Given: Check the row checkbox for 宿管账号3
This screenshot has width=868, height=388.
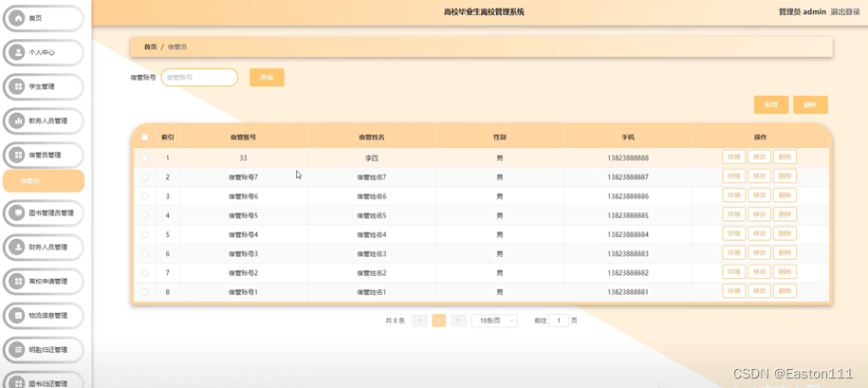Looking at the screenshot, I should click(x=145, y=253).
